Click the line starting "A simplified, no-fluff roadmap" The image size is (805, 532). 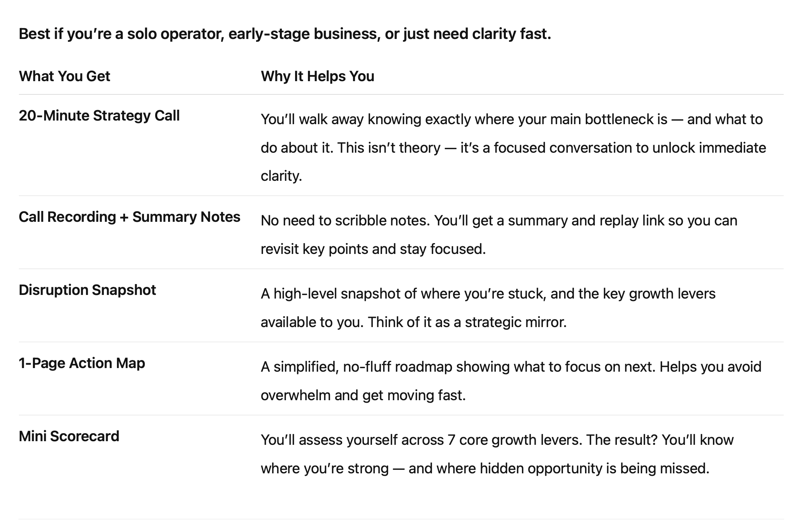point(511,367)
